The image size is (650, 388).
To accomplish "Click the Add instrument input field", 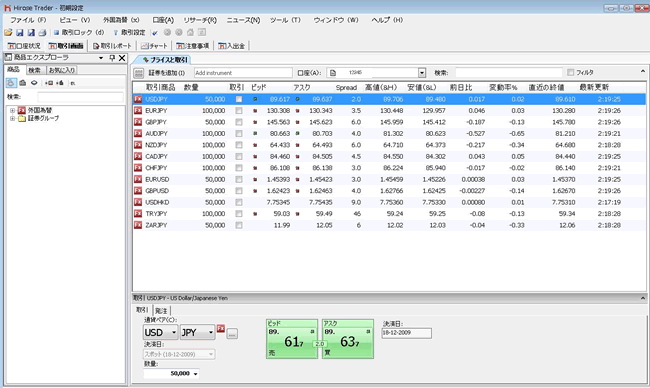I will point(243,73).
